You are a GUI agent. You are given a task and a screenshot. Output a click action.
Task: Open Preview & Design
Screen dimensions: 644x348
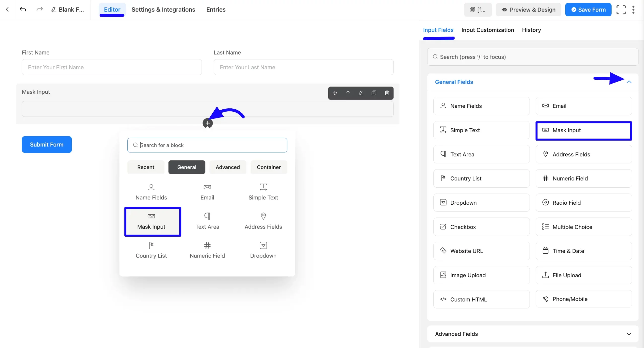pyautogui.click(x=529, y=10)
